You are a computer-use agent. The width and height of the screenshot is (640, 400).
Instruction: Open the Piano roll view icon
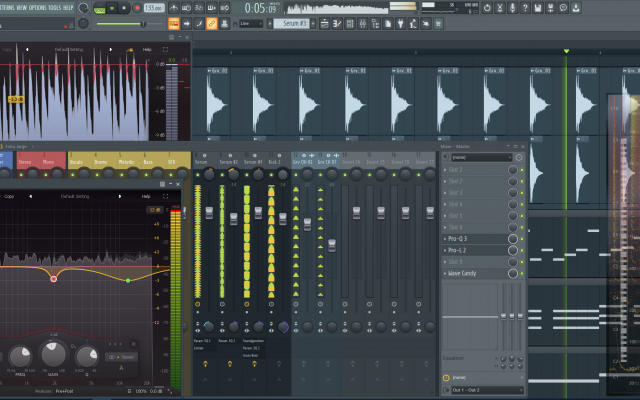337,24
